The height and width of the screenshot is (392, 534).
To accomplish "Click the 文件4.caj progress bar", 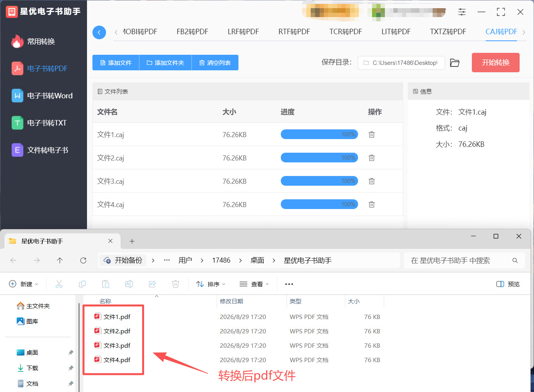I will [x=319, y=204].
